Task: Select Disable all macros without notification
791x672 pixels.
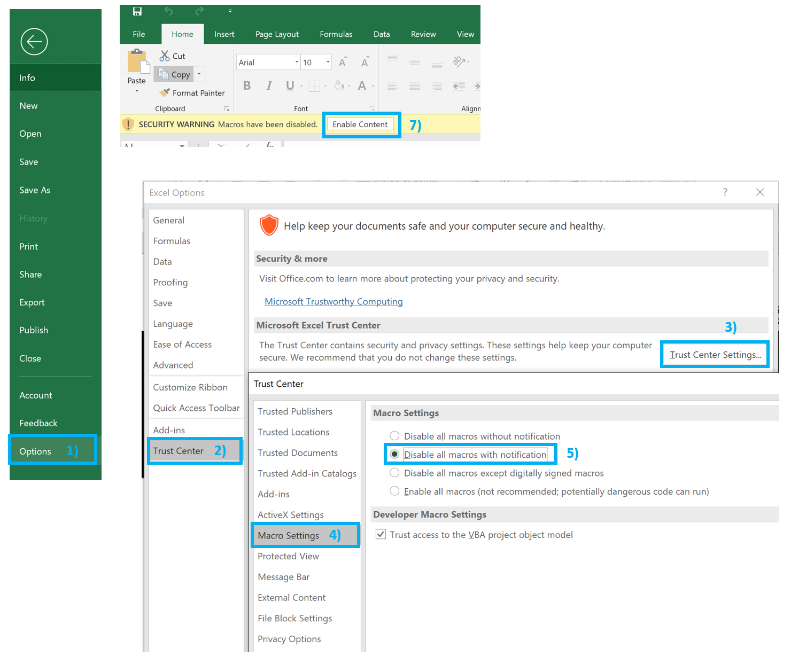Action: [x=394, y=436]
